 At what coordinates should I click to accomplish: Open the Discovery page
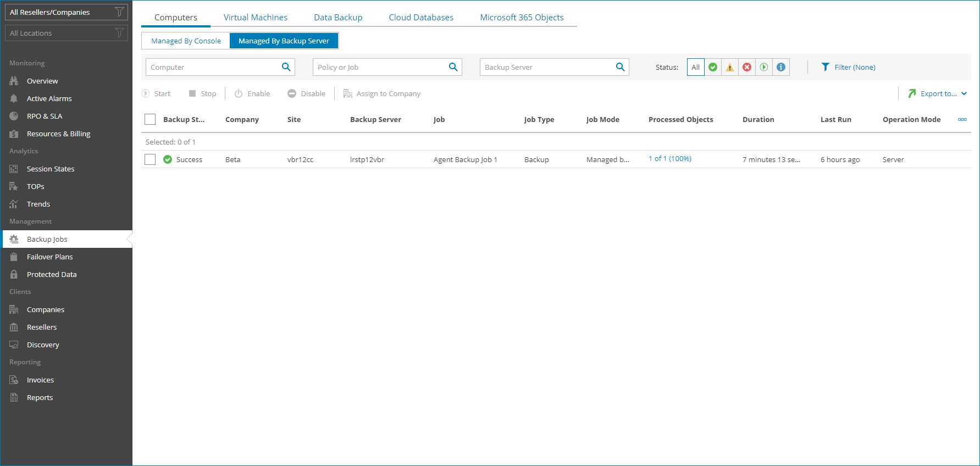[43, 345]
